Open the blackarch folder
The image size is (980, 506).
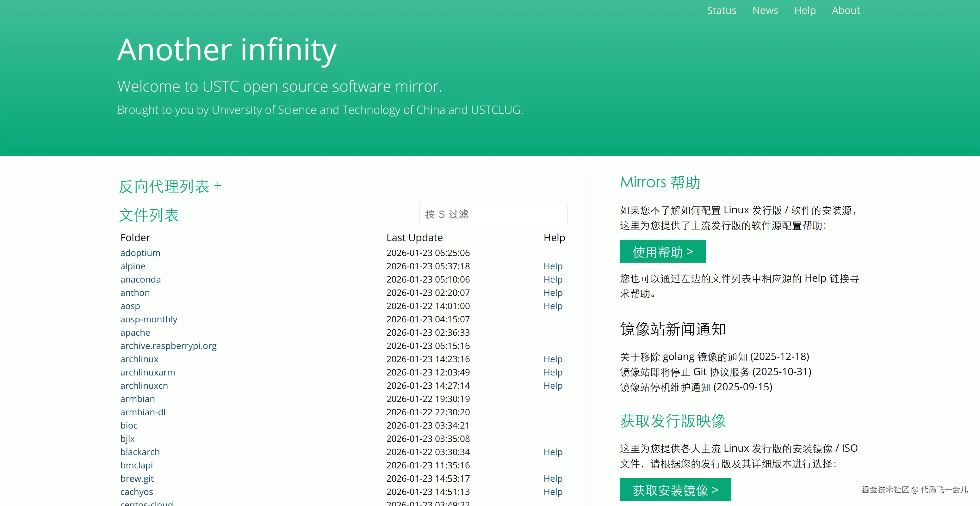click(x=140, y=452)
